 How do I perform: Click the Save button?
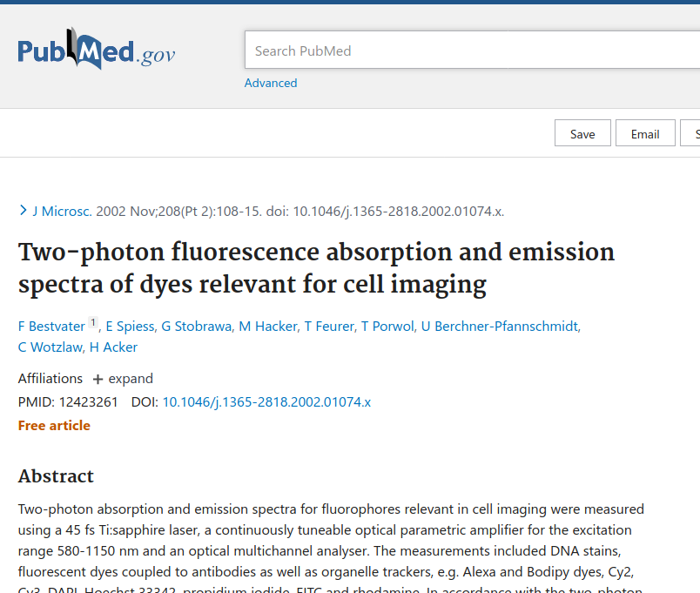point(582,133)
